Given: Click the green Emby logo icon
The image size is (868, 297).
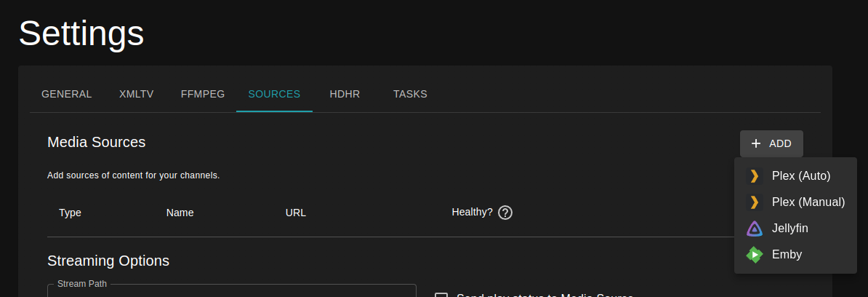Looking at the screenshot, I should pos(754,255).
